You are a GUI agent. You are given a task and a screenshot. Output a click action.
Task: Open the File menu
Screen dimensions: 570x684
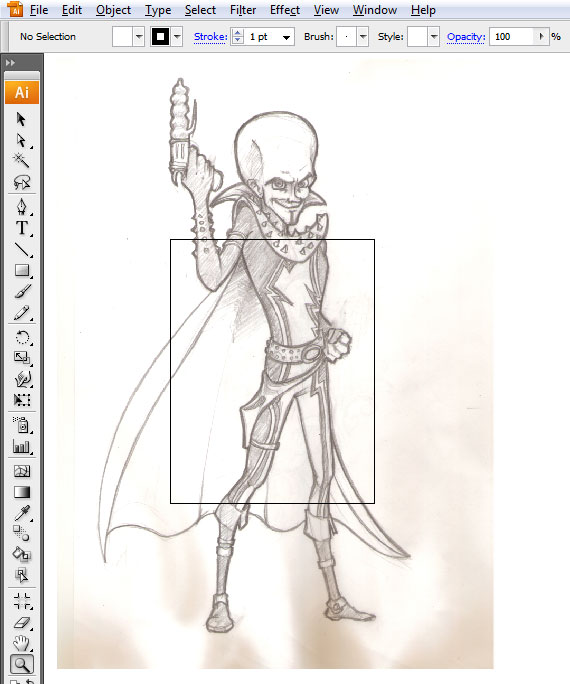point(39,10)
